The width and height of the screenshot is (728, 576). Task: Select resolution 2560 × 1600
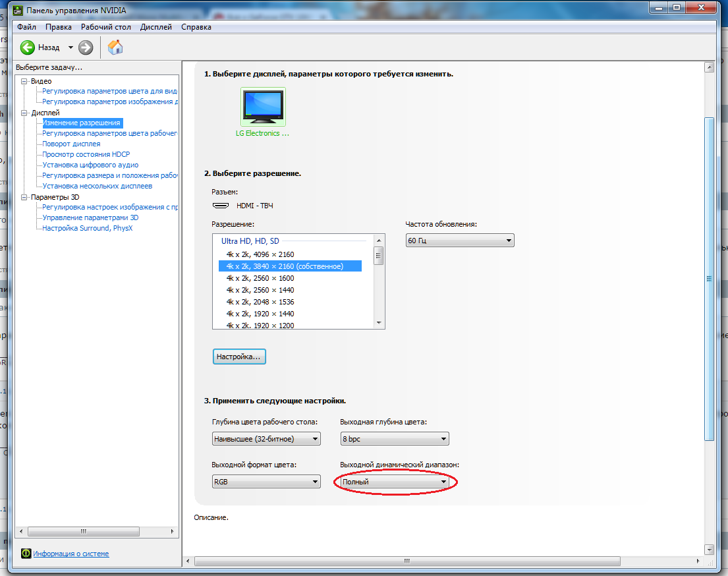pyautogui.click(x=290, y=278)
